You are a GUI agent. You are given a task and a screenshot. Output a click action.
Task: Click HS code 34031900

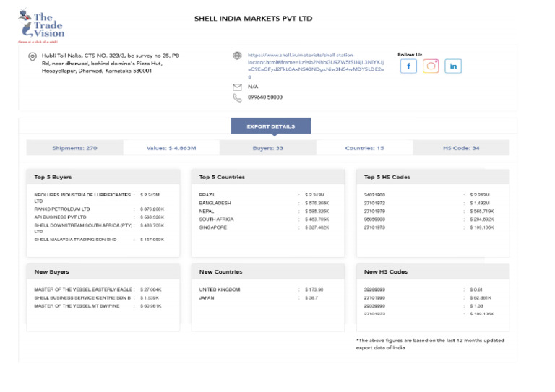[374, 195]
